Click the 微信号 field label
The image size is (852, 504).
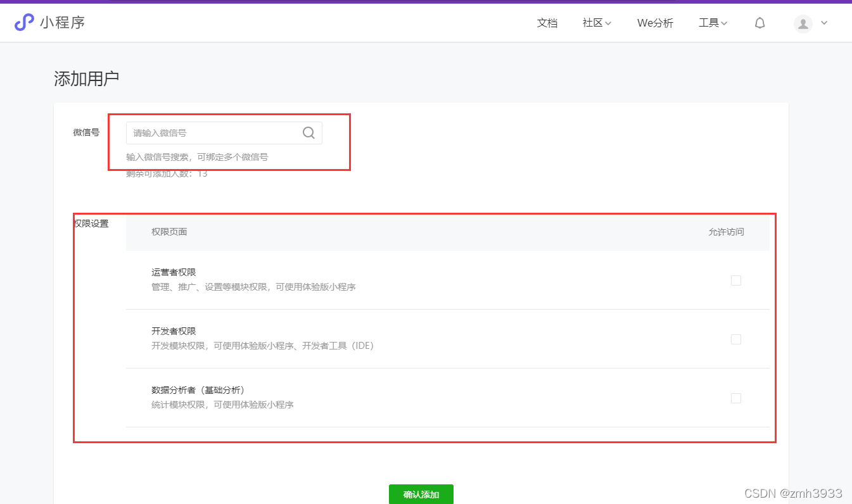coord(86,132)
